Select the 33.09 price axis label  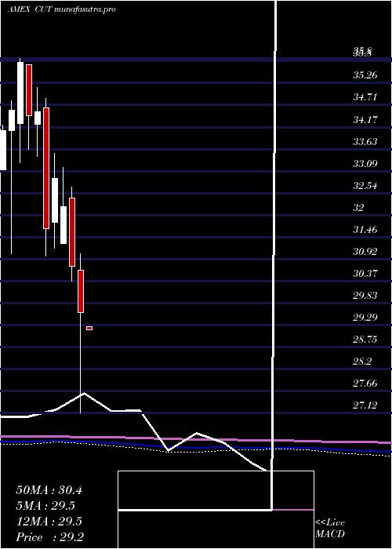tap(365, 163)
